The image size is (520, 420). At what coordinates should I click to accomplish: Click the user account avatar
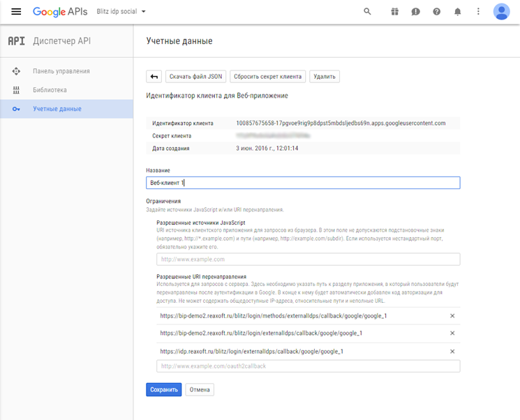point(501,12)
